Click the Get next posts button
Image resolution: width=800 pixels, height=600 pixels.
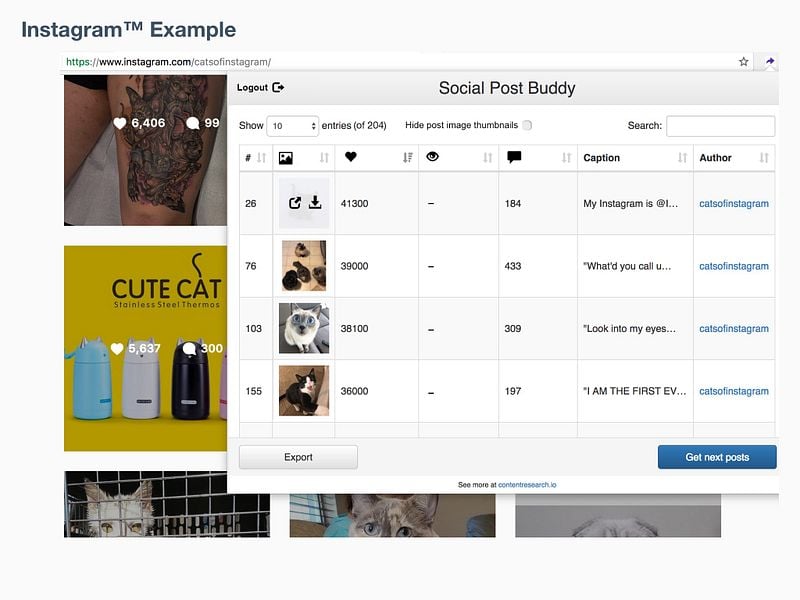point(717,457)
